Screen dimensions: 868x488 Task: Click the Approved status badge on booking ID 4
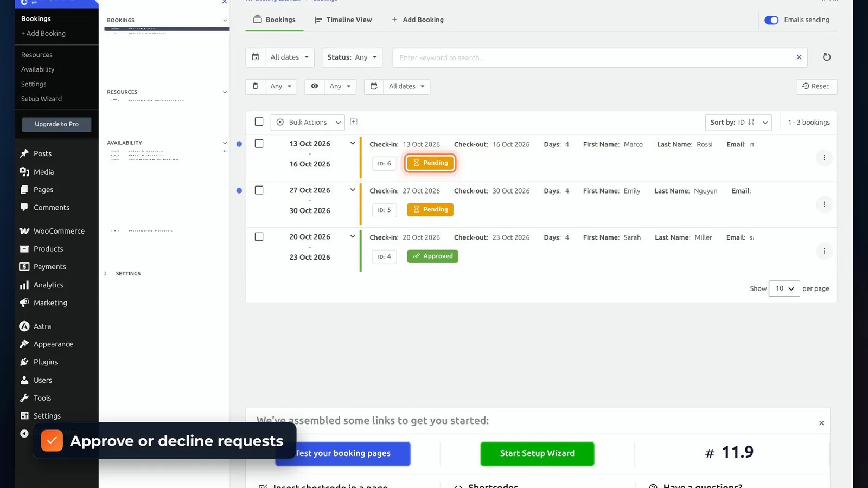coord(432,256)
